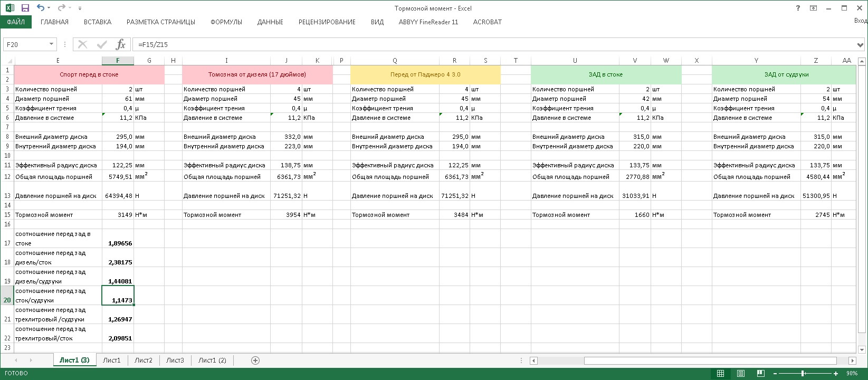Open Customize Quick Access Toolbar dropdown
This screenshot has height=380, width=868.
pyautogui.click(x=80, y=8)
